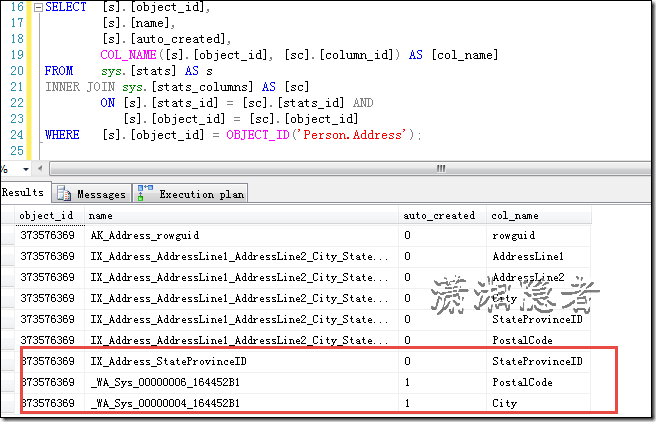Open the Messages tab
The width and height of the screenshot is (656, 422).
pyautogui.click(x=100, y=194)
